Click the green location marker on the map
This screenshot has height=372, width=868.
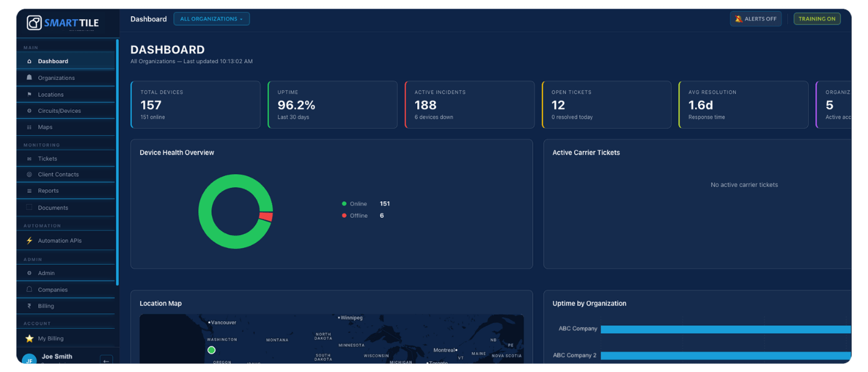pos(211,350)
